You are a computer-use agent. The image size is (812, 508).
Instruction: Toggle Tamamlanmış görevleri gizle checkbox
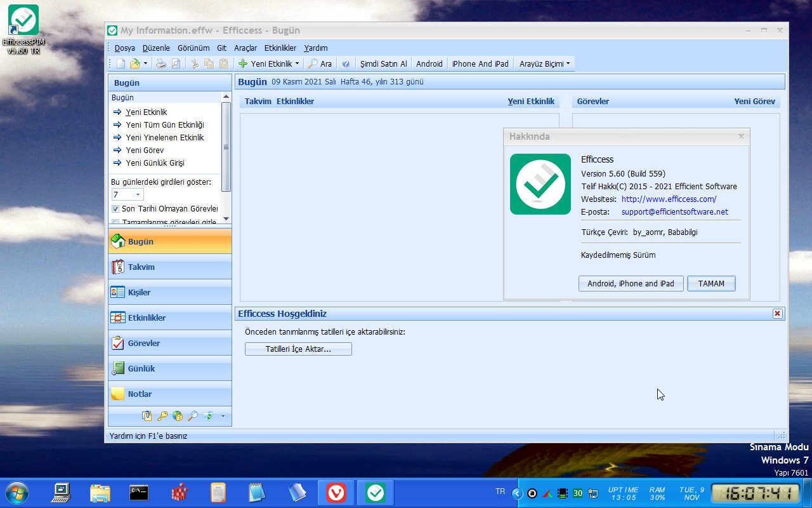[x=115, y=222]
